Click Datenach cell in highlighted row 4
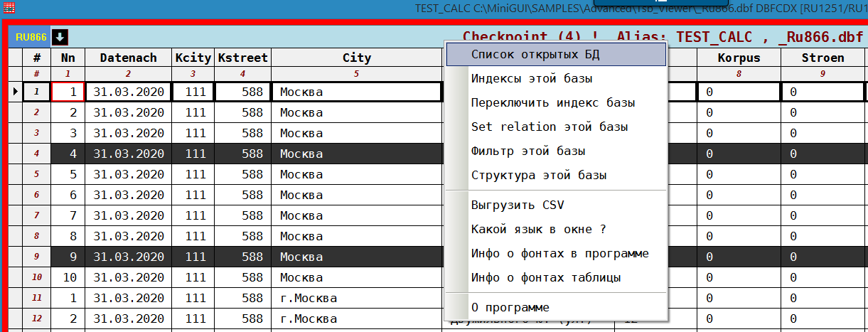This screenshot has width=868, height=332. [129, 153]
